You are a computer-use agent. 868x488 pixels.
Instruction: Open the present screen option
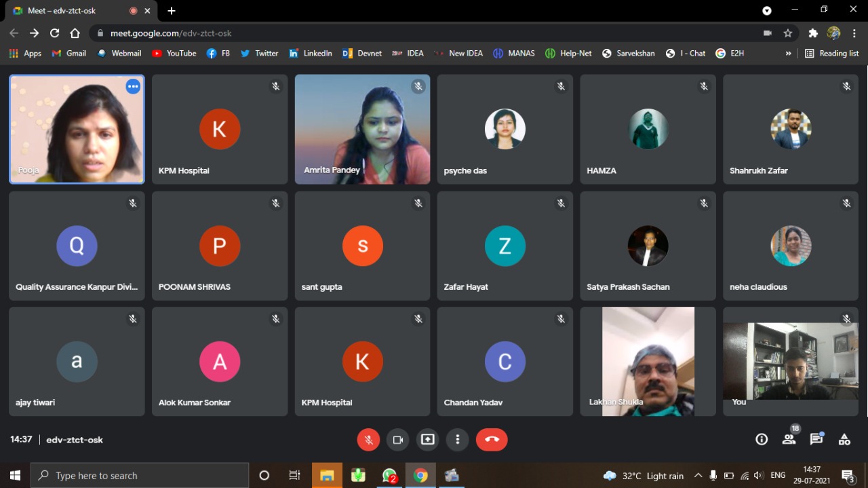427,440
